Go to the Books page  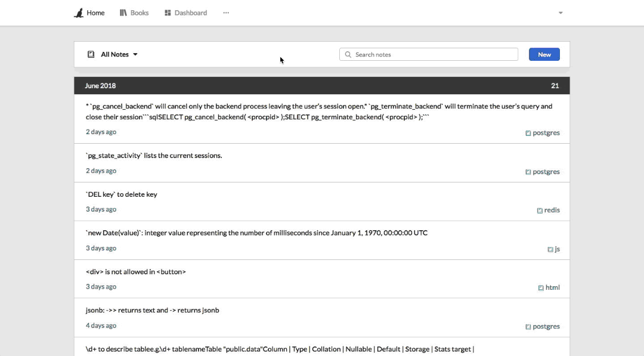click(x=139, y=13)
